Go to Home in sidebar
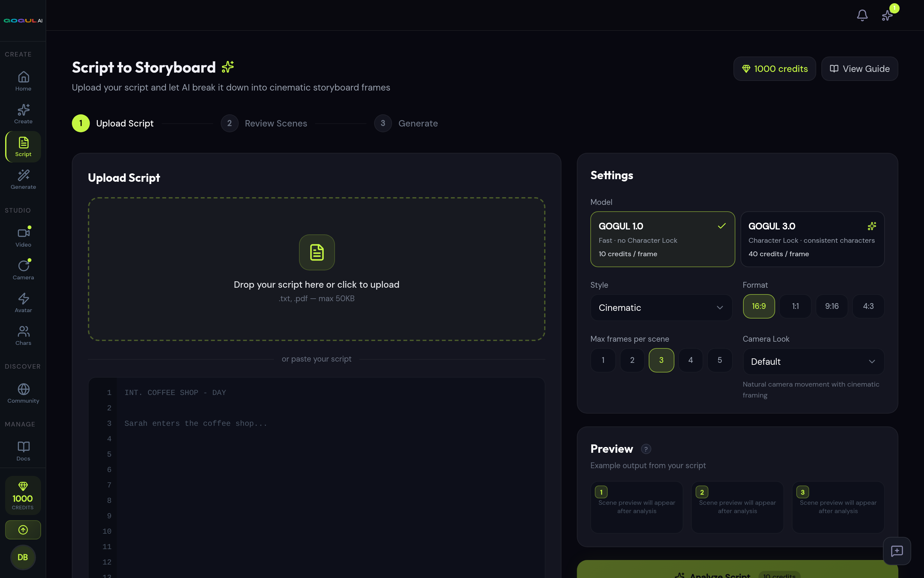 pyautogui.click(x=23, y=81)
